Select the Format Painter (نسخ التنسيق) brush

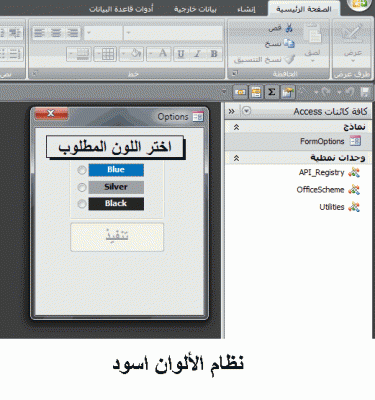click(289, 59)
